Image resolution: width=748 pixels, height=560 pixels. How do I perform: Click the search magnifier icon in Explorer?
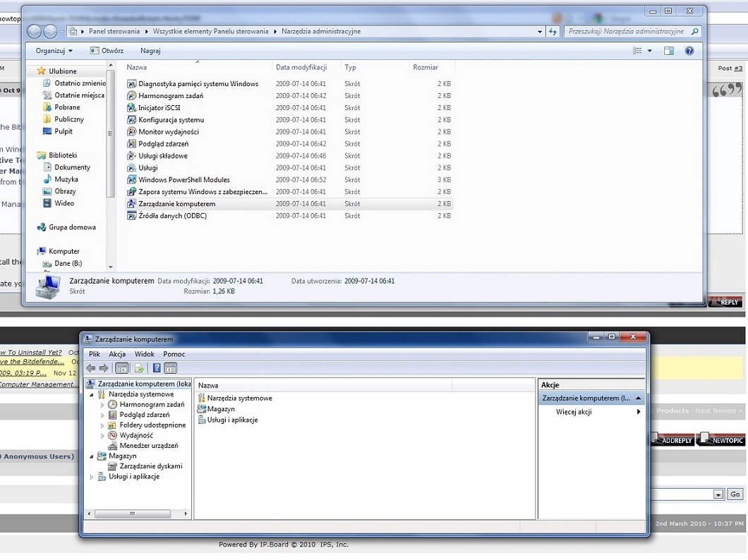pos(694,32)
